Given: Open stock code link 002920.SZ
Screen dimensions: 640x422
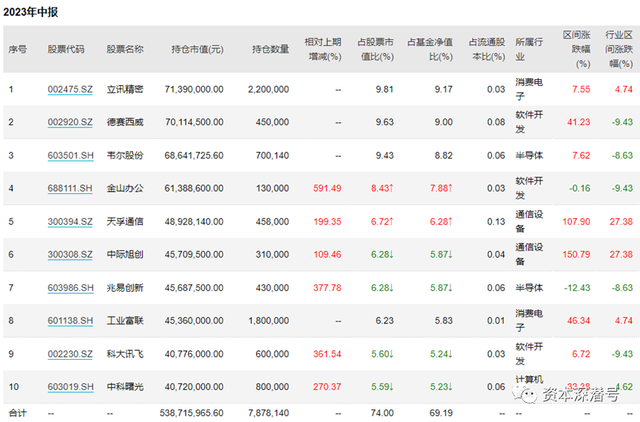Looking at the screenshot, I should pos(70,122).
